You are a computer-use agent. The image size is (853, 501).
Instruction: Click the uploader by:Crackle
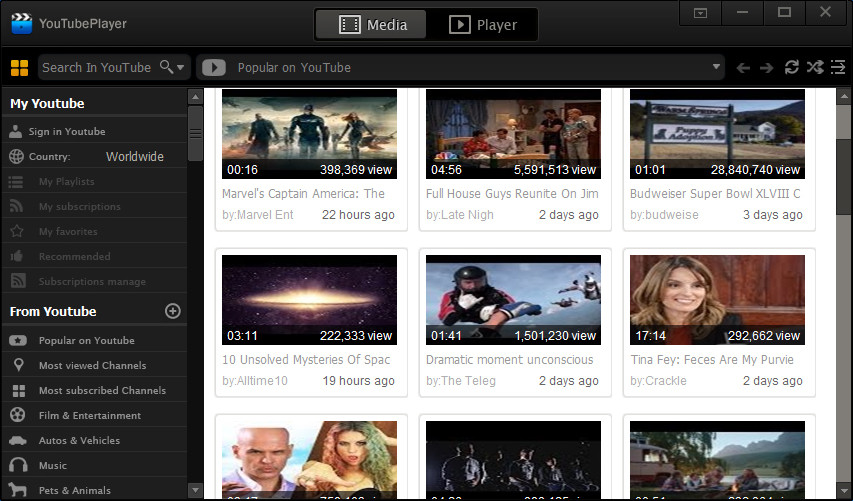658,381
